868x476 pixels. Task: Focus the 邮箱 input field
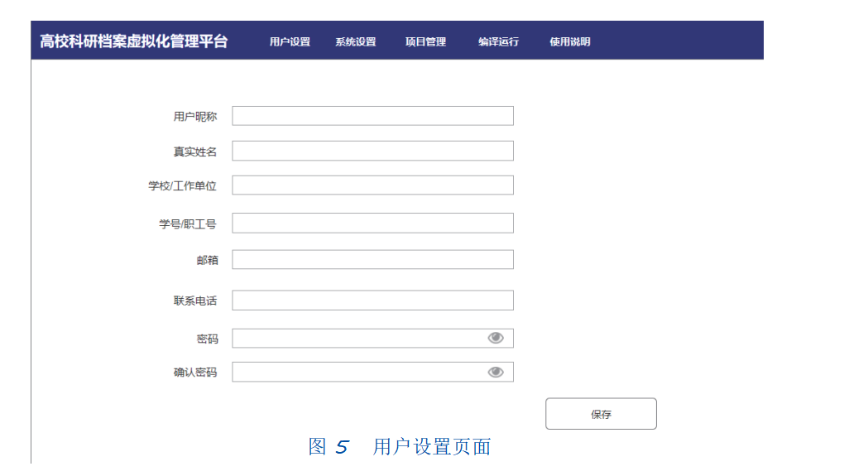372,259
